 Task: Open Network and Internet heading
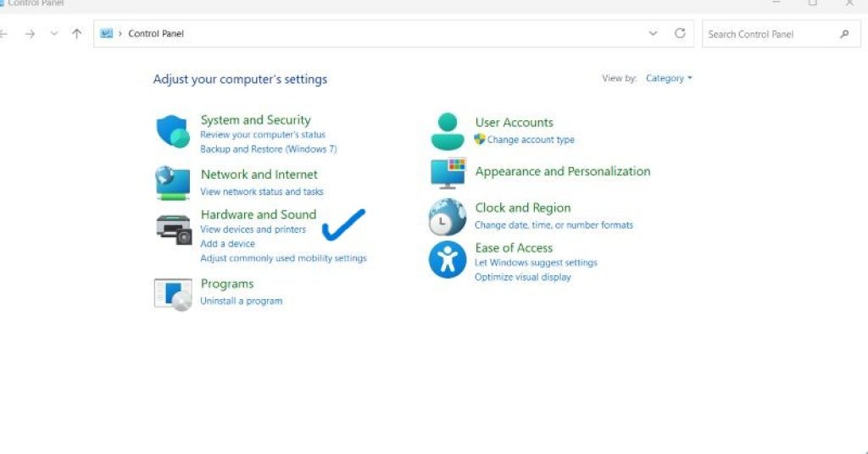(259, 174)
